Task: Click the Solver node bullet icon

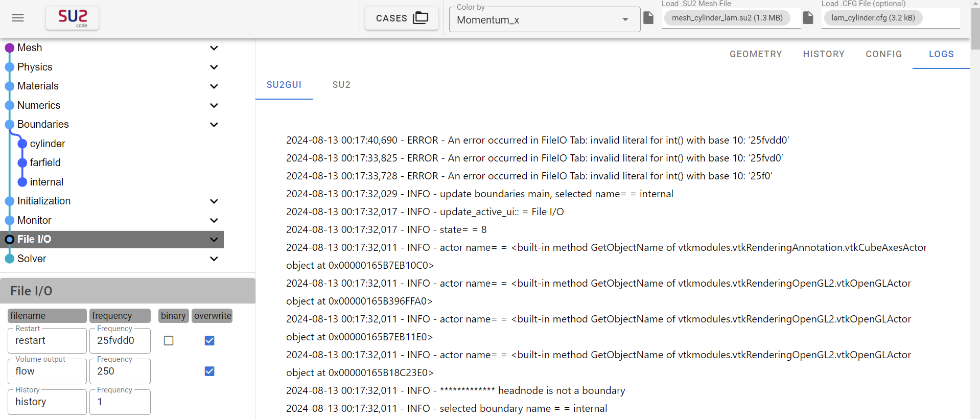Action: pyautogui.click(x=9, y=259)
